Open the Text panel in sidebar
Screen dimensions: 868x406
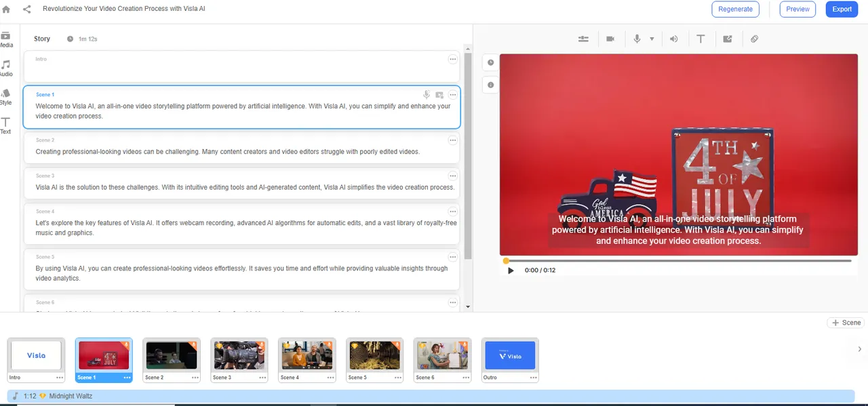point(5,126)
